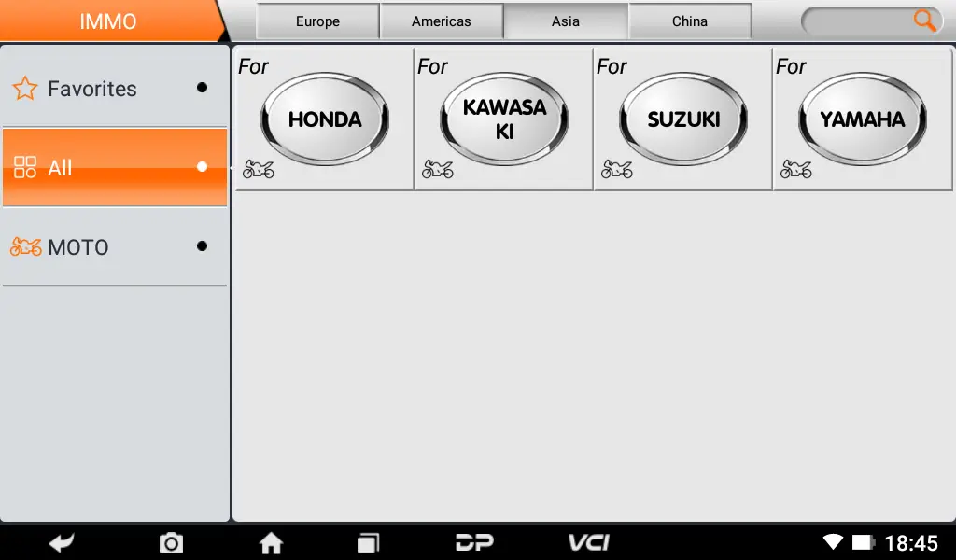956x560 pixels.
Task: Tap the Wi-Fi status indicator
Action: (x=832, y=541)
